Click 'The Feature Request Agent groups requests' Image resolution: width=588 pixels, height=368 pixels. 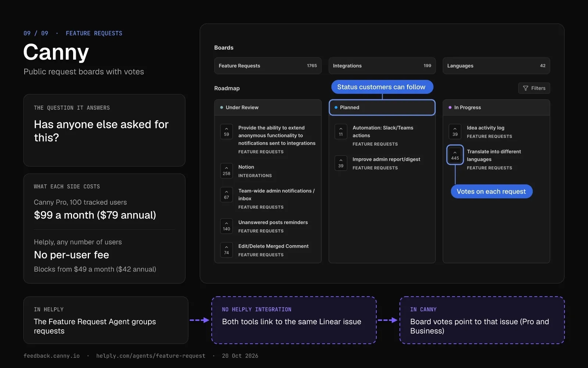95,326
